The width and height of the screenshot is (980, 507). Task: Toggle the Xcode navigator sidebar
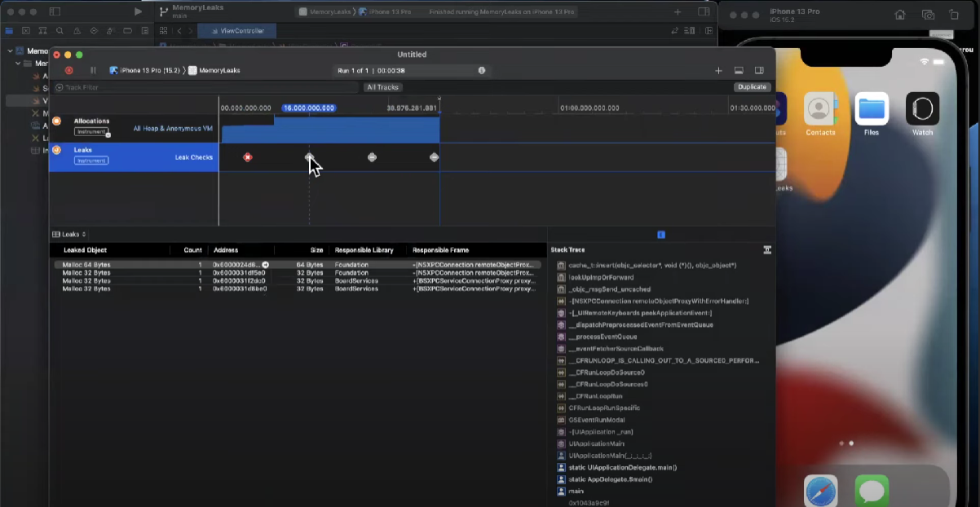click(55, 11)
